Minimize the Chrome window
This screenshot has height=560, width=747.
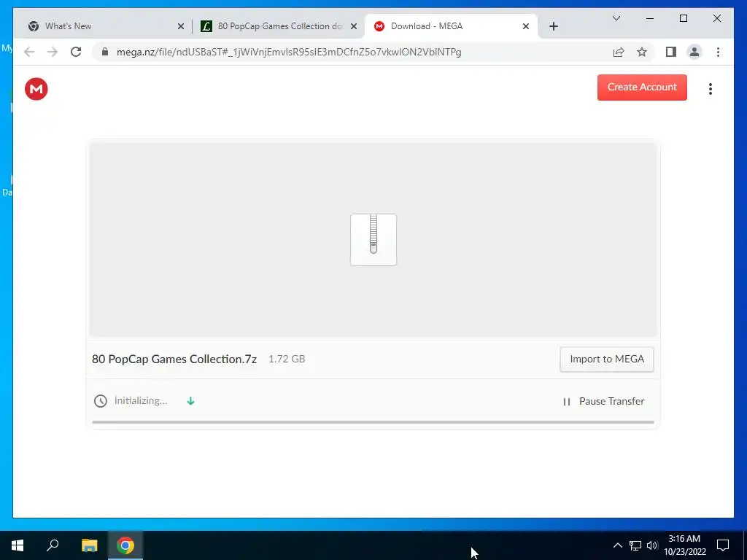650,18
